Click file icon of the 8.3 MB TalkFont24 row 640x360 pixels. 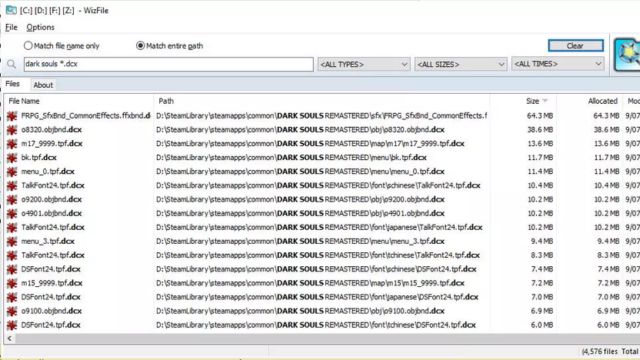[12, 256]
